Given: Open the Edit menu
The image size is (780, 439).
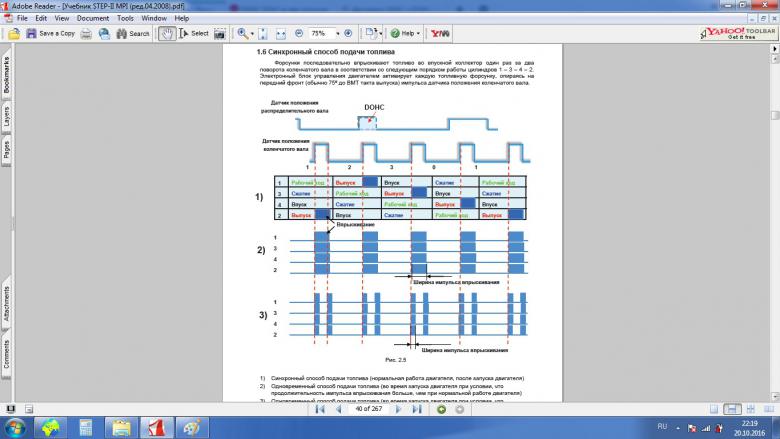Looking at the screenshot, I should [x=41, y=18].
